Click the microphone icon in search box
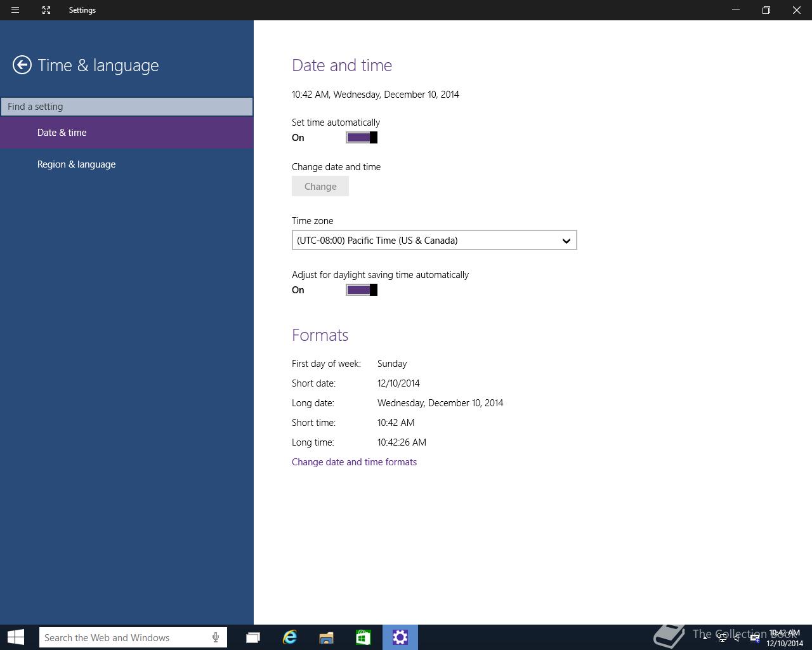The width and height of the screenshot is (812, 650). pyautogui.click(x=216, y=637)
